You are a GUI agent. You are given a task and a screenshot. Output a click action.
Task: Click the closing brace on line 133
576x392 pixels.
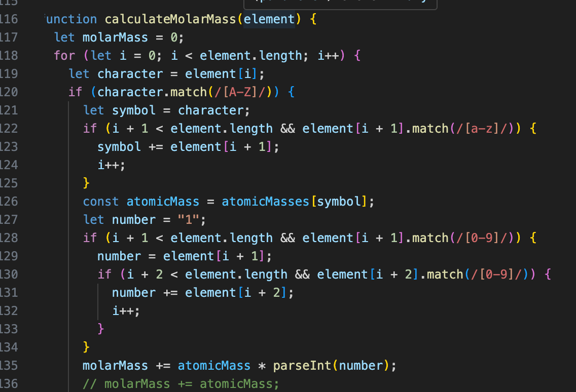(x=101, y=329)
